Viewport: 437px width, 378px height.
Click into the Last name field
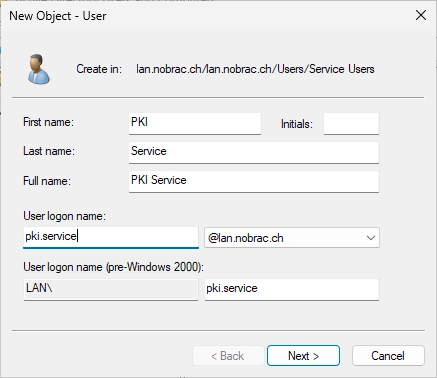(x=254, y=152)
